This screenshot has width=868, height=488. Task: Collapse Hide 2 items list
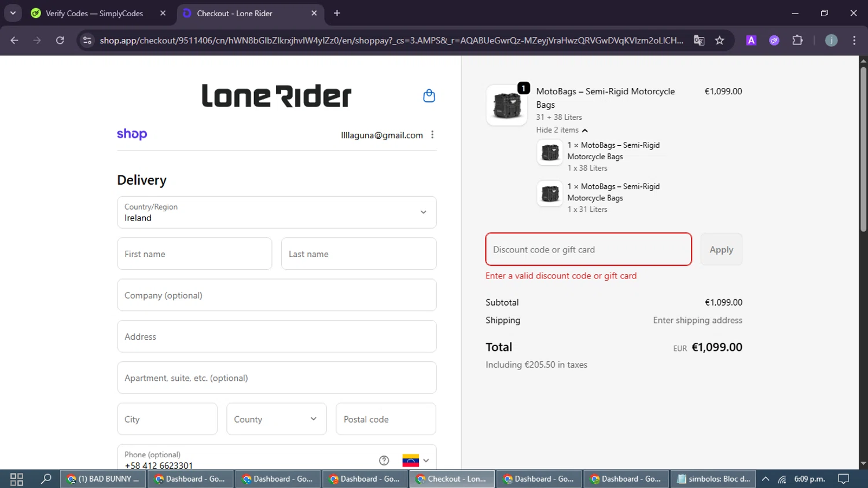click(561, 130)
